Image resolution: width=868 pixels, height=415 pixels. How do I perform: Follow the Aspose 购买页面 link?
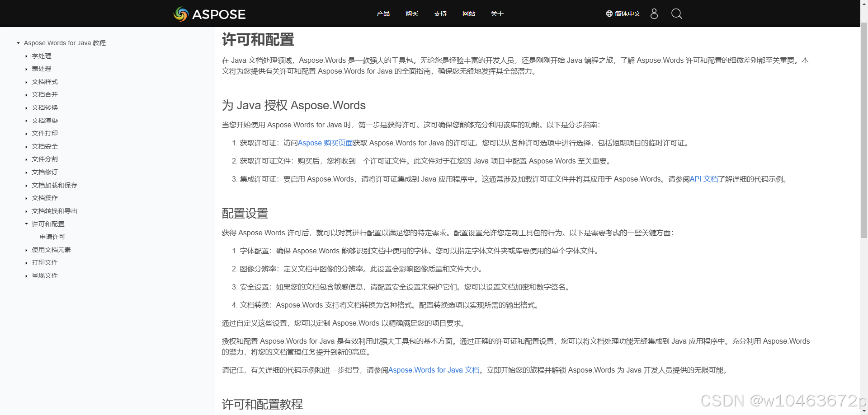click(x=325, y=143)
